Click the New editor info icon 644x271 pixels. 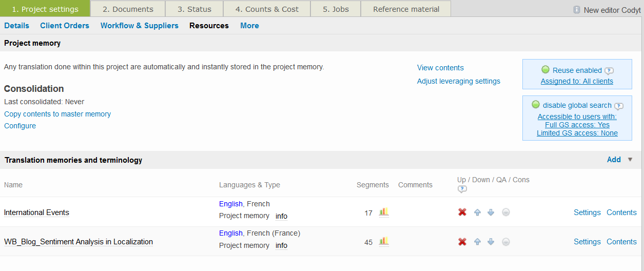(x=577, y=10)
